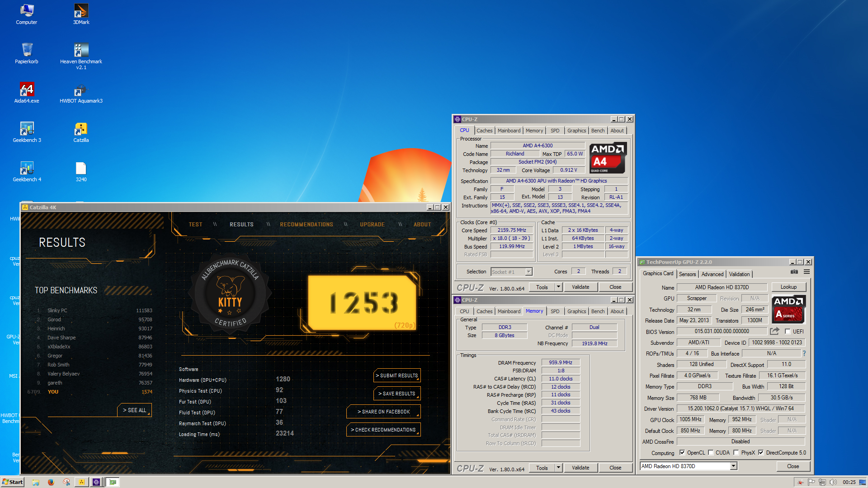Click Close button in GPU-Z window
The width and height of the screenshot is (868, 488).
click(793, 466)
